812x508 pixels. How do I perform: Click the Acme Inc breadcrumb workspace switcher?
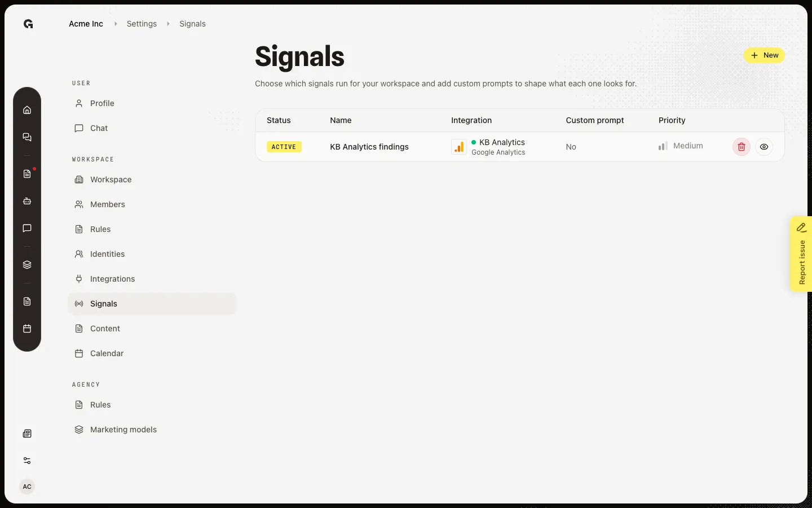point(86,24)
